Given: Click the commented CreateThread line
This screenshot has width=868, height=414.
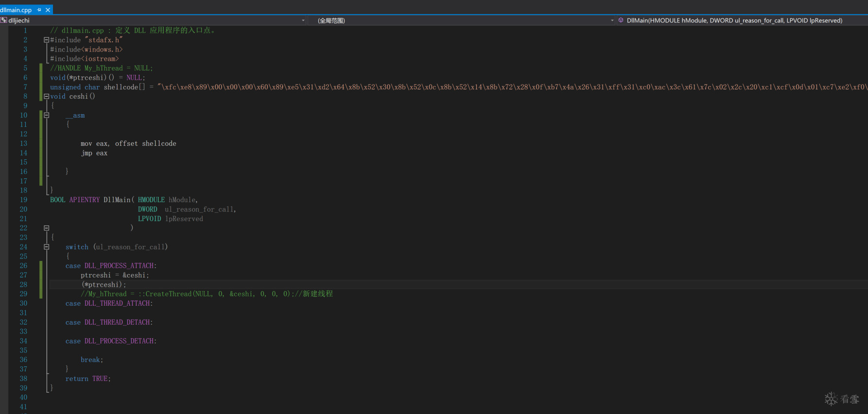Looking at the screenshot, I should pyautogui.click(x=207, y=294).
